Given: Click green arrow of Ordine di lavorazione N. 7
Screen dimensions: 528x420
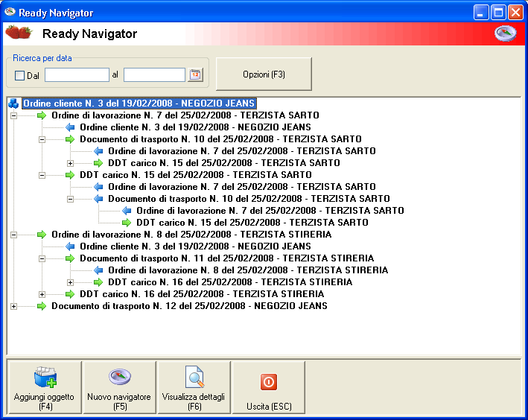Looking at the screenshot, I should [x=42, y=115].
